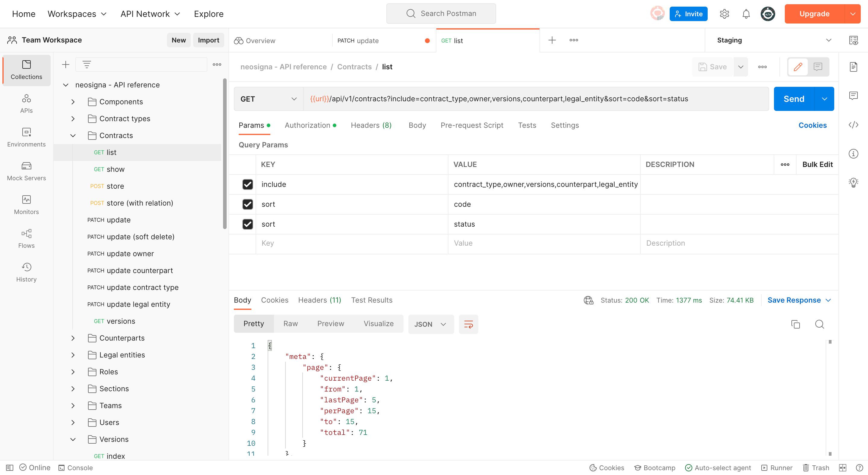Screen dimensions: 868x475
Task: Uncheck the include query parameter
Action: tap(248, 185)
